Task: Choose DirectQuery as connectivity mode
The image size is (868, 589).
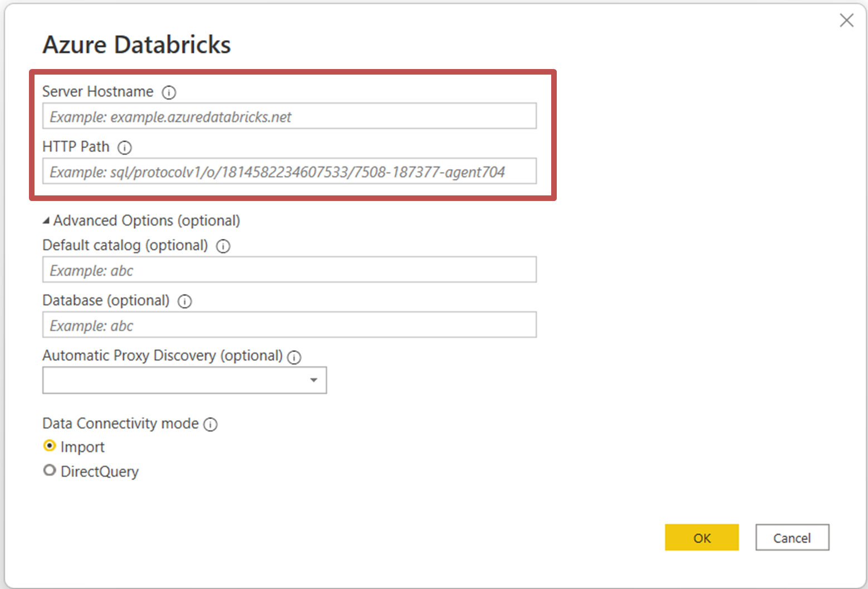Action: pos(50,470)
